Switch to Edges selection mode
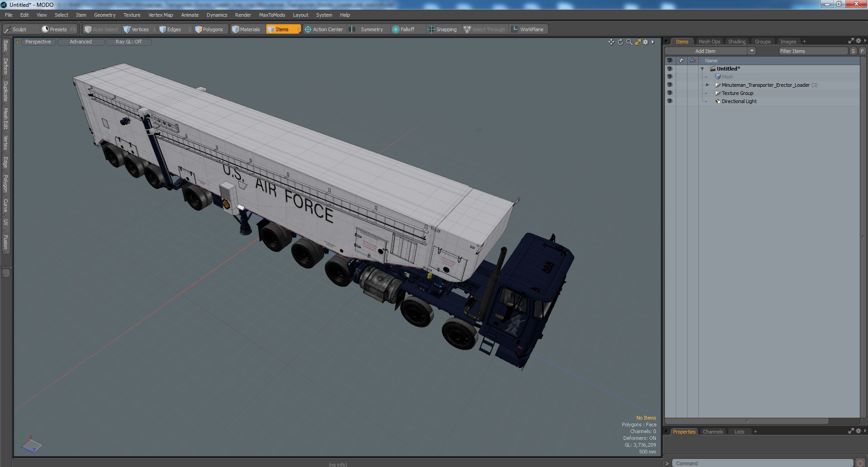This screenshot has height=467, width=868. pos(174,29)
